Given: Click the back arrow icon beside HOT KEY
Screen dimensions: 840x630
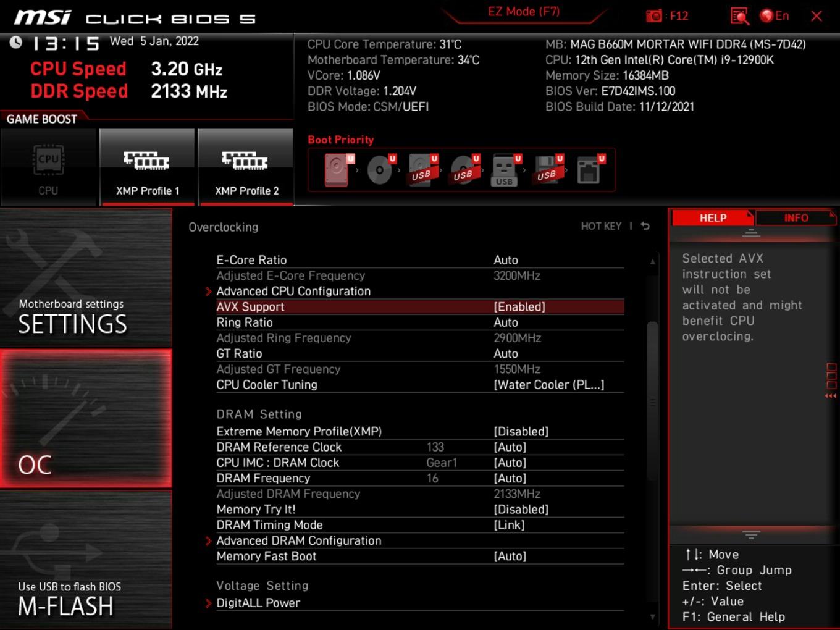Looking at the screenshot, I should (645, 226).
